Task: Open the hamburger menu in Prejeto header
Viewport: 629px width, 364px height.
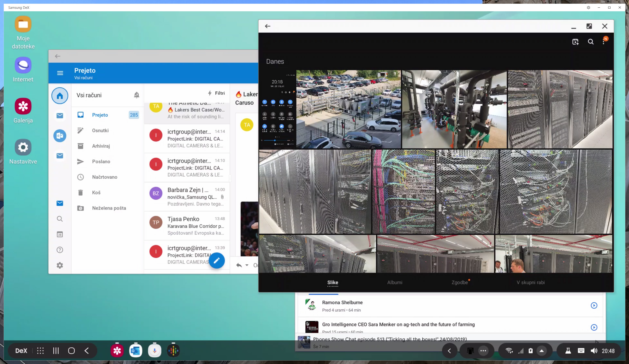Action: coord(60,73)
